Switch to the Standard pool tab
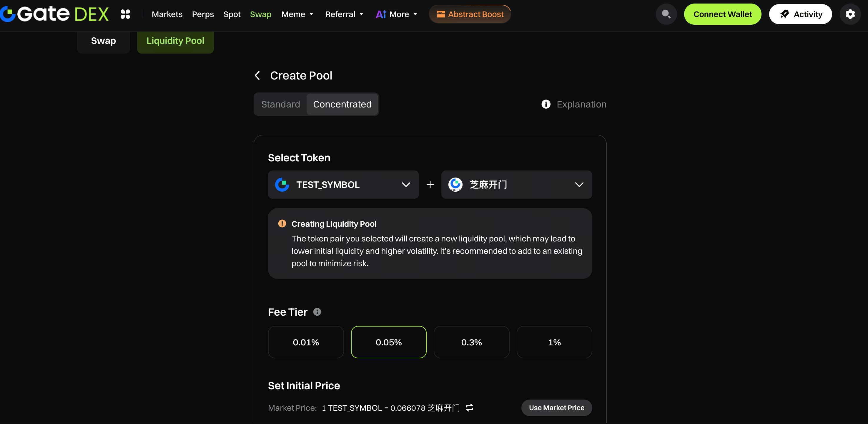Viewport: 868px width, 424px height. 280,104
